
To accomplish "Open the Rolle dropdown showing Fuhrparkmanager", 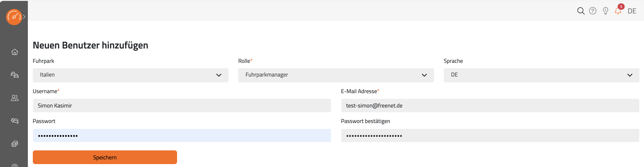I will tap(336, 75).
